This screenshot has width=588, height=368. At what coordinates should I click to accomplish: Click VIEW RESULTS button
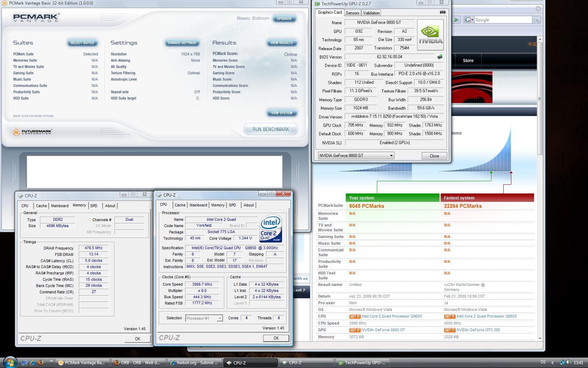[282, 43]
